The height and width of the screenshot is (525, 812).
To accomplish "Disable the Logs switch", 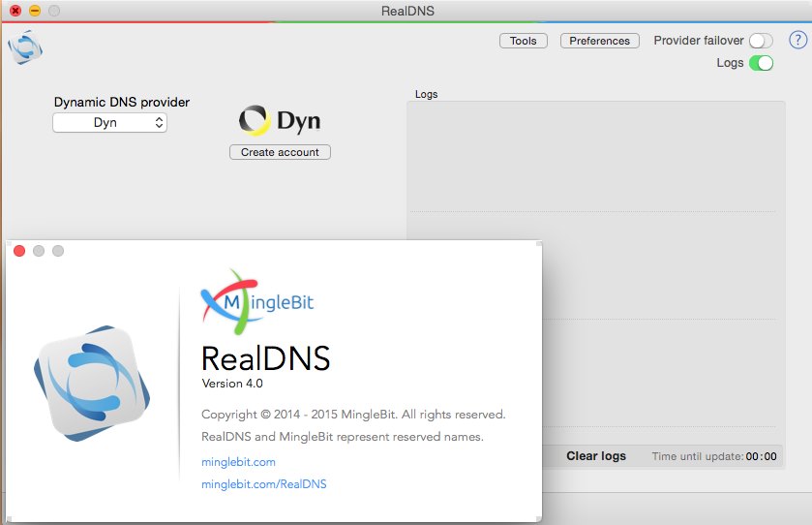I will (761, 63).
